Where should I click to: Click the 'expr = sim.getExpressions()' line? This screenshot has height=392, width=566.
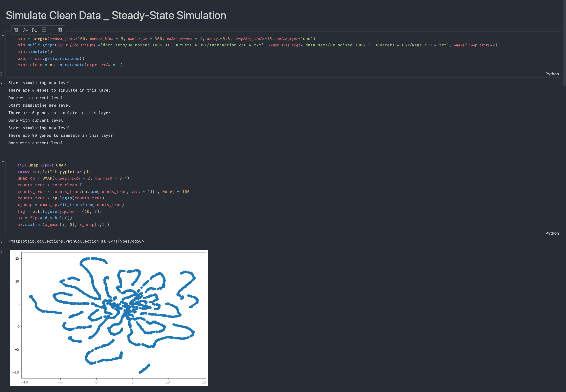pos(51,58)
